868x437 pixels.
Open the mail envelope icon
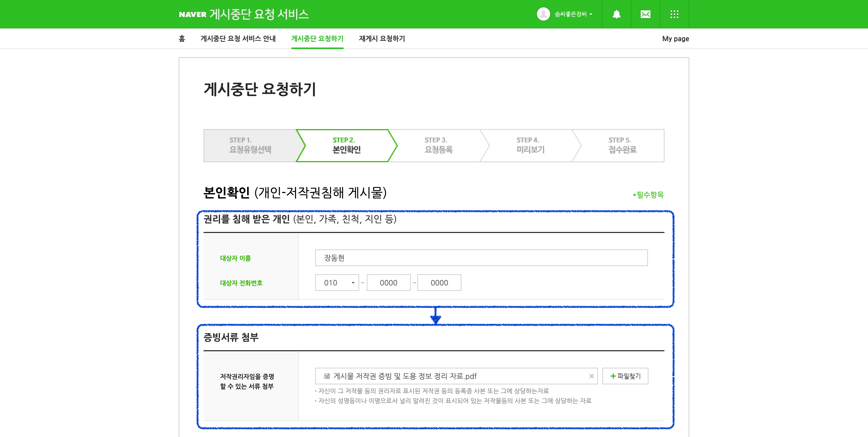645,14
